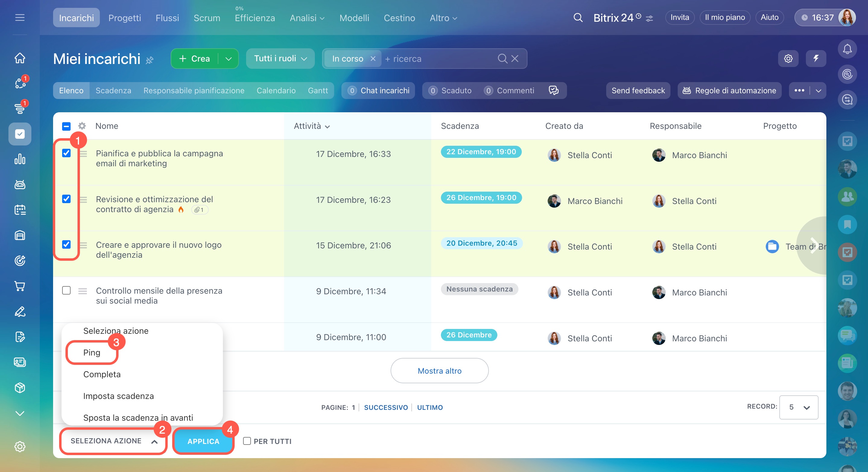
Task: Open the calendar icon in left sidebar
Action: pyautogui.click(x=20, y=210)
